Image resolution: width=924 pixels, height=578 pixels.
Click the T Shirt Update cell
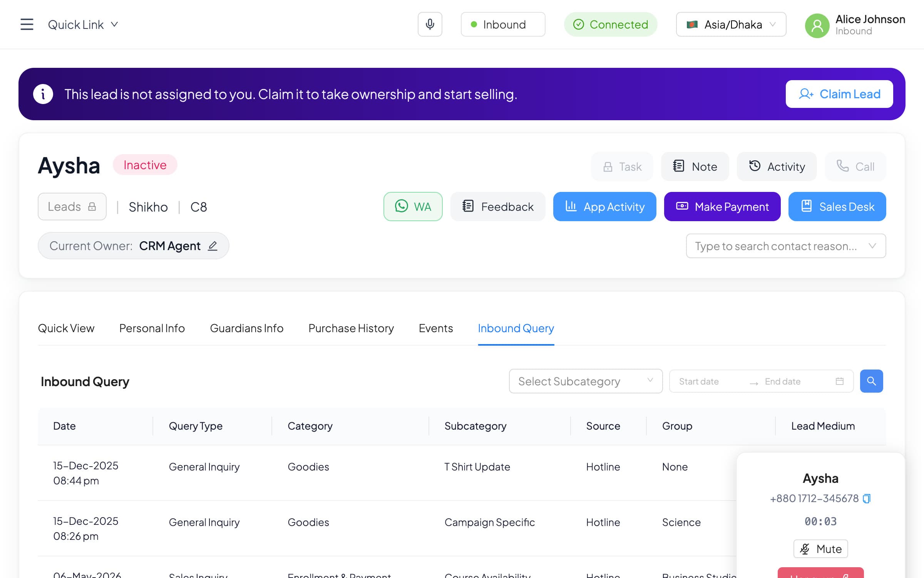pos(477,467)
